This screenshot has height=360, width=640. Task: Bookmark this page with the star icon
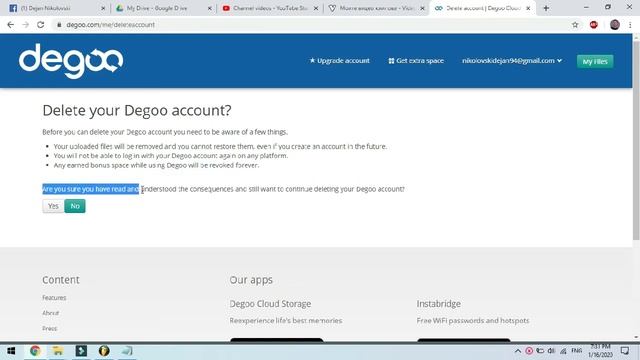point(575,25)
